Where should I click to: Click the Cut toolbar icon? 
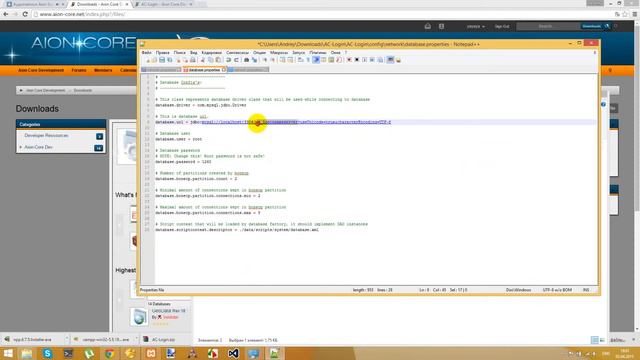pos(203,60)
